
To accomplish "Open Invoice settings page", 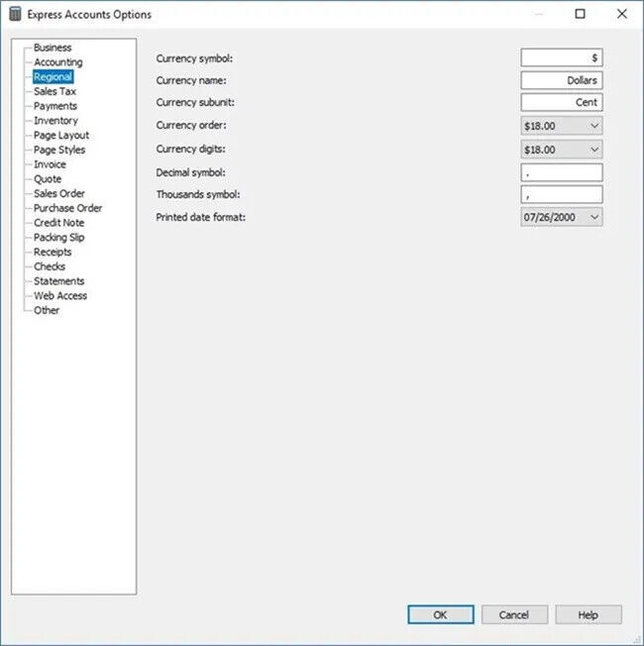I will coord(50,164).
